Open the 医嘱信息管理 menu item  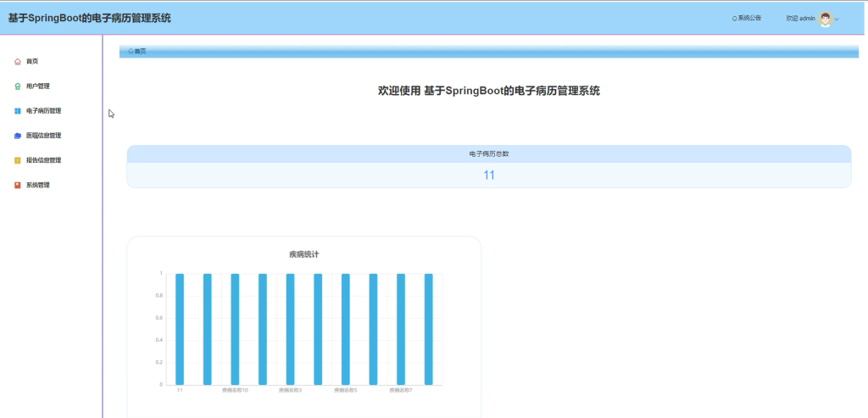pyautogui.click(x=44, y=136)
